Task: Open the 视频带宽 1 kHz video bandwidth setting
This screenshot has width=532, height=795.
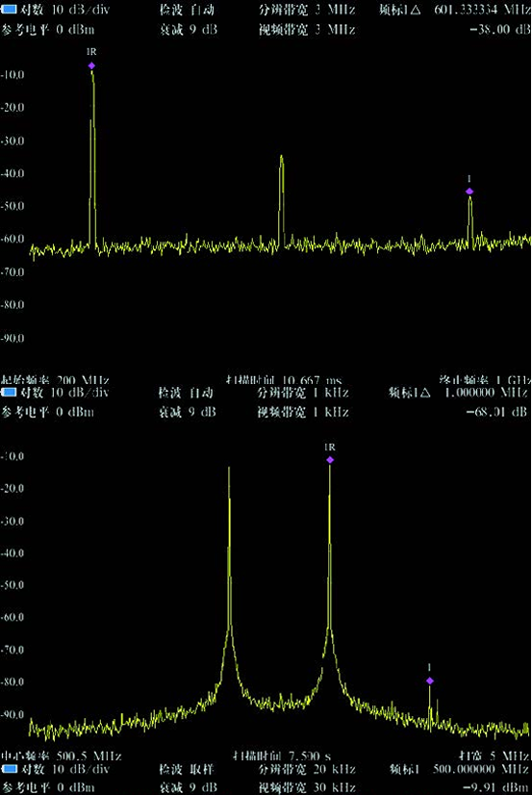Action: [x=303, y=412]
